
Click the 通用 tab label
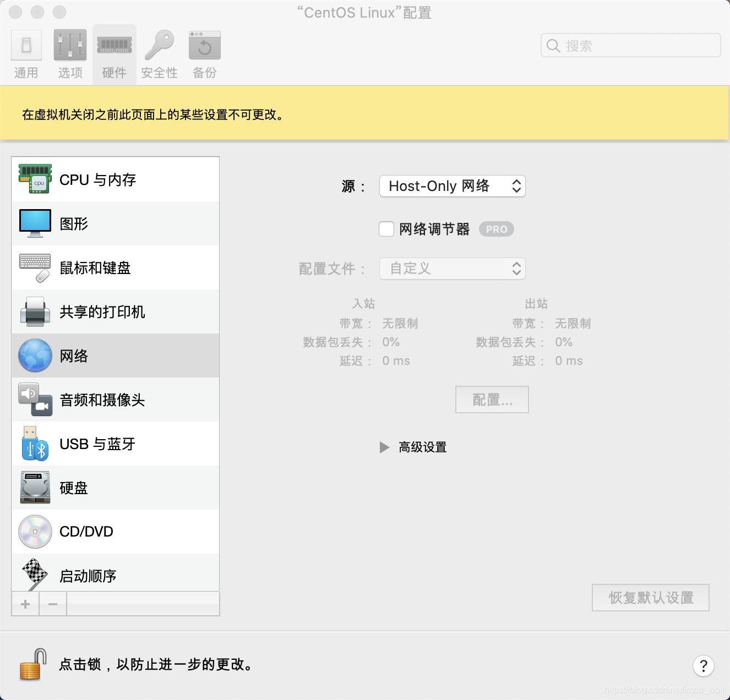[x=26, y=73]
